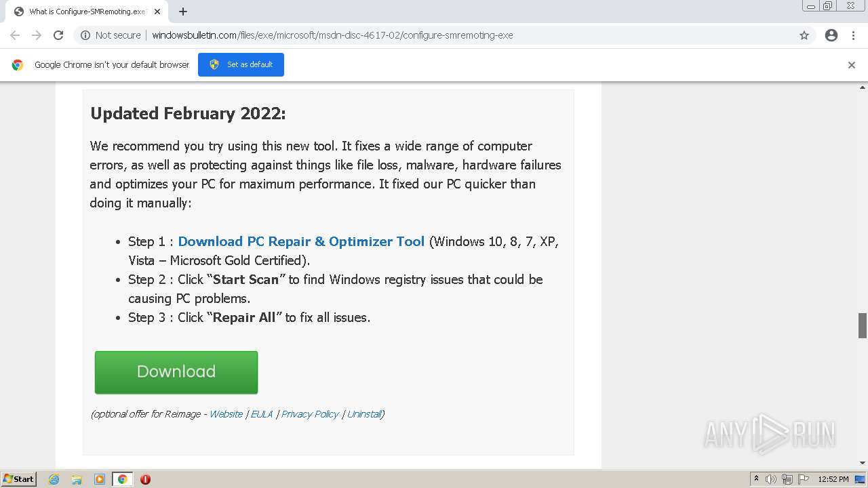
Task: Open Download PC Repair & Optimizer Tool link
Action: [x=301, y=241]
